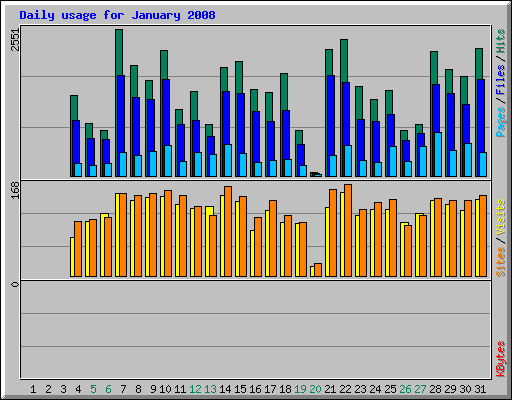This screenshot has width=512, height=400.
Task: Click the cyan Pages bar for day 28
Action: (x=438, y=154)
